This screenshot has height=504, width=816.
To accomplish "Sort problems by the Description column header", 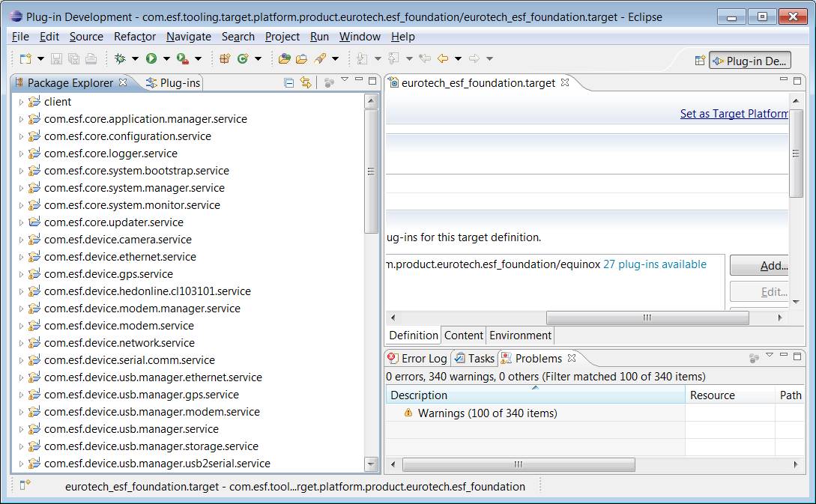I will click(x=535, y=395).
